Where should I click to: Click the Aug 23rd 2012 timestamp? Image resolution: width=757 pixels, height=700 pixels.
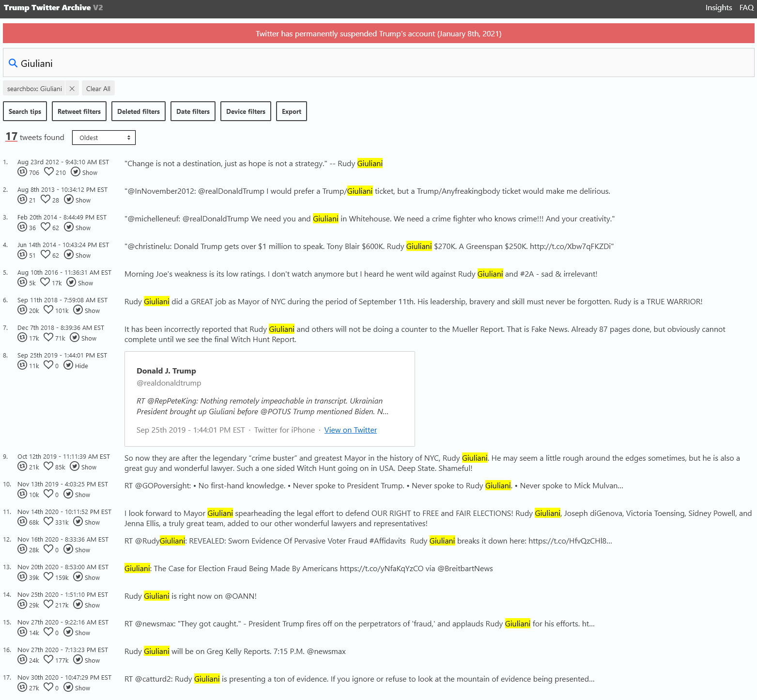tap(63, 162)
